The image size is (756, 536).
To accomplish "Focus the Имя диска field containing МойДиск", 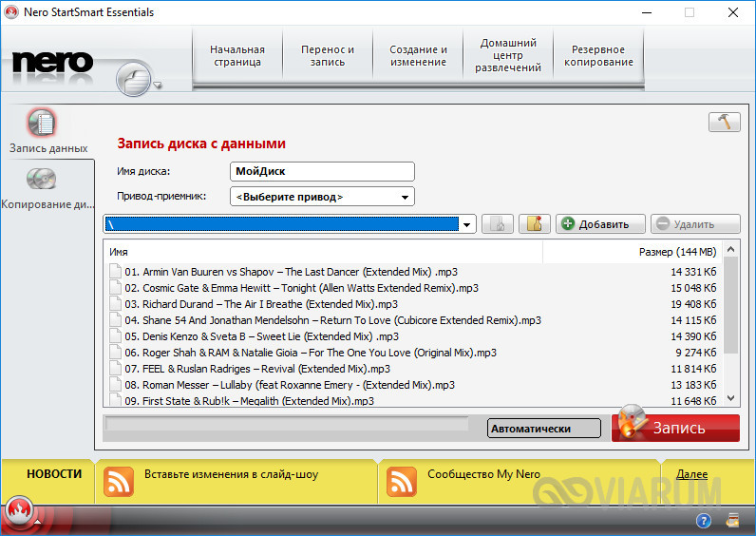I will coord(322,171).
